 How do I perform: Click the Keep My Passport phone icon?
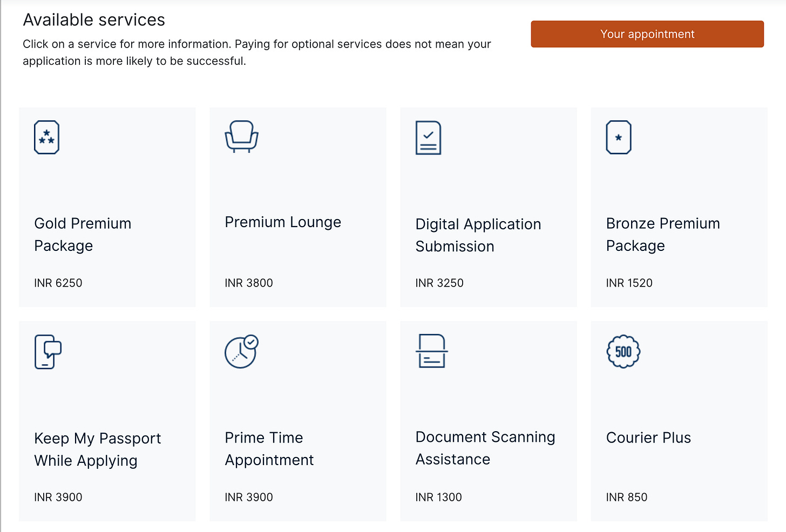48,352
